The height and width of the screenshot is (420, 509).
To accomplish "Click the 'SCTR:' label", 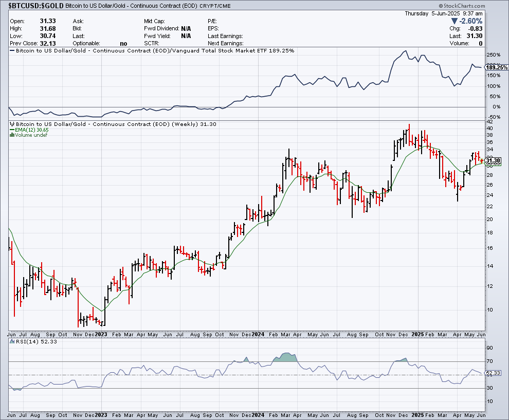I will [x=151, y=44].
